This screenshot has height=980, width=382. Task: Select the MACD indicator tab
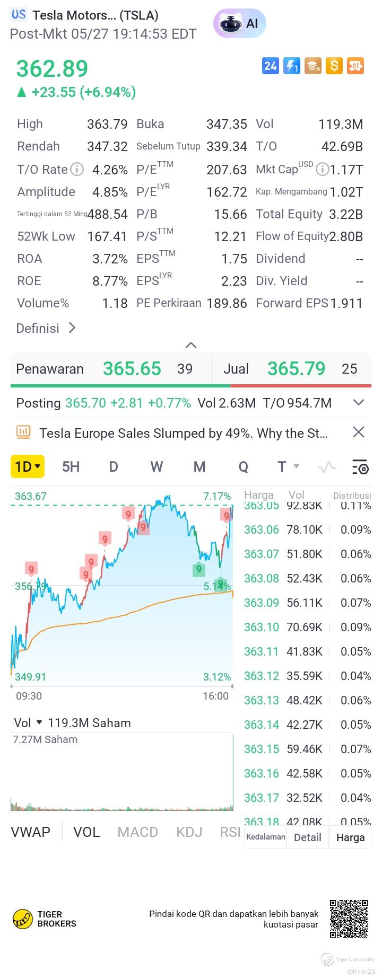point(137,832)
